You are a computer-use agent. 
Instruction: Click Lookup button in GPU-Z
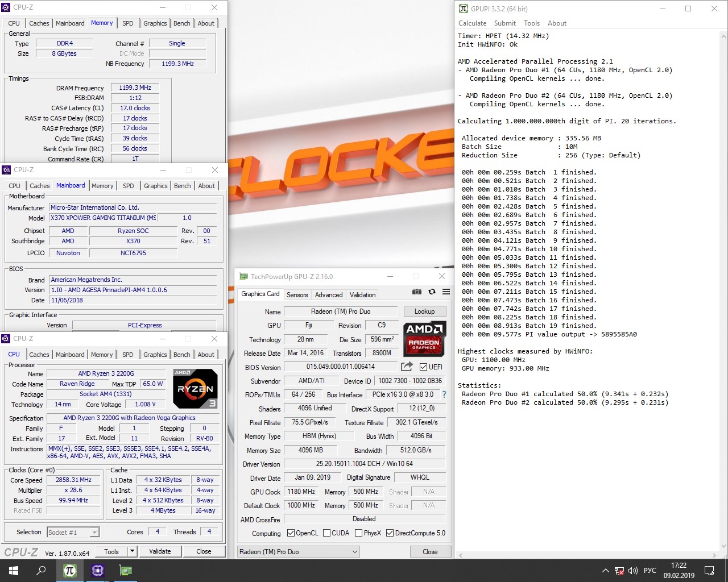[424, 311]
